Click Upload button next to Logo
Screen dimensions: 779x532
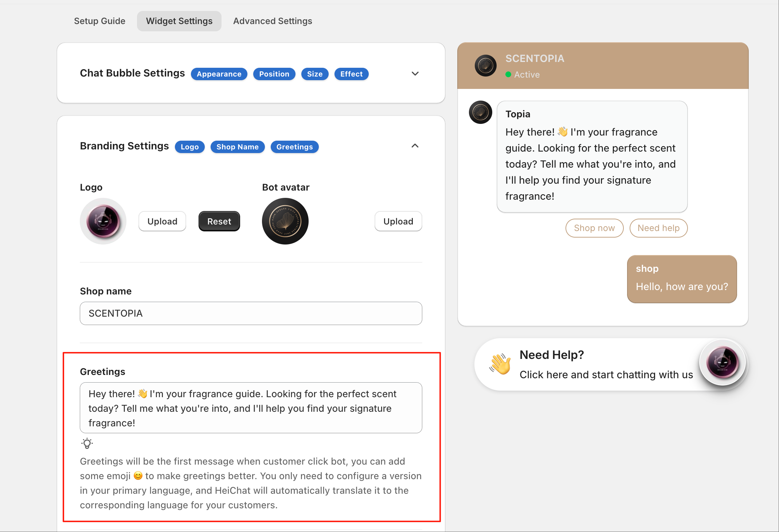coord(162,221)
